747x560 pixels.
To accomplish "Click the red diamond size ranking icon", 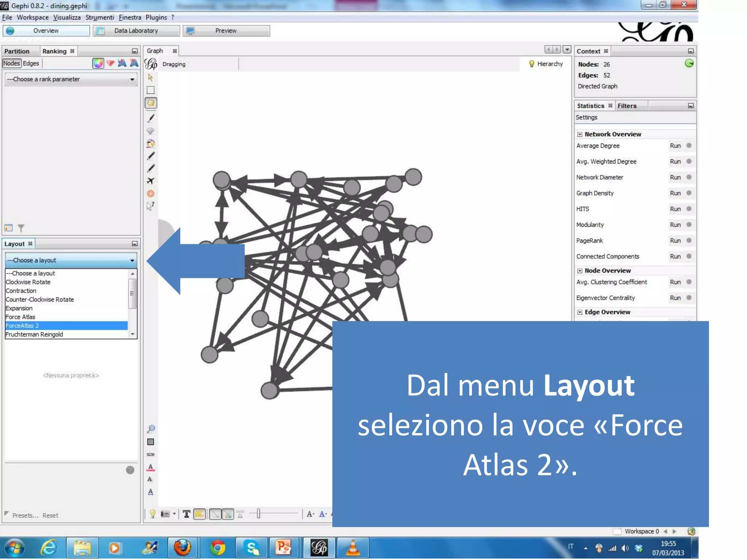I will click(x=110, y=63).
